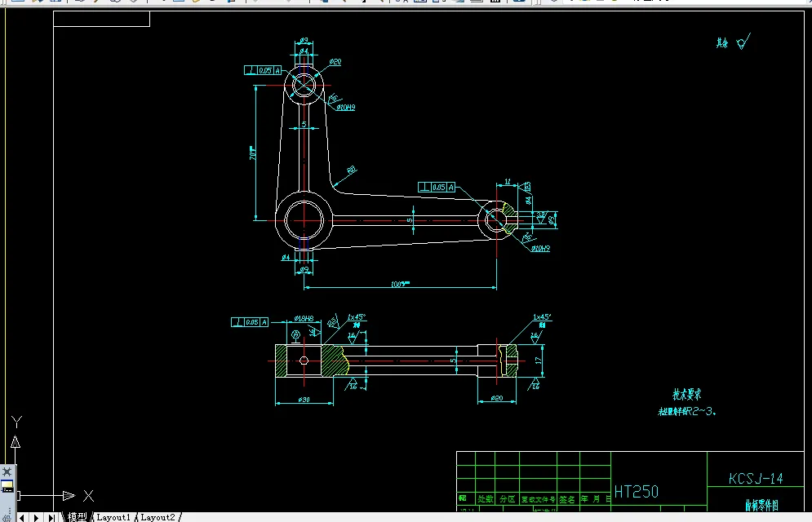Viewport: 812px width, 522px height.
Task: Select the Ø20 dimension above top boss
Action: pos(335,62)
